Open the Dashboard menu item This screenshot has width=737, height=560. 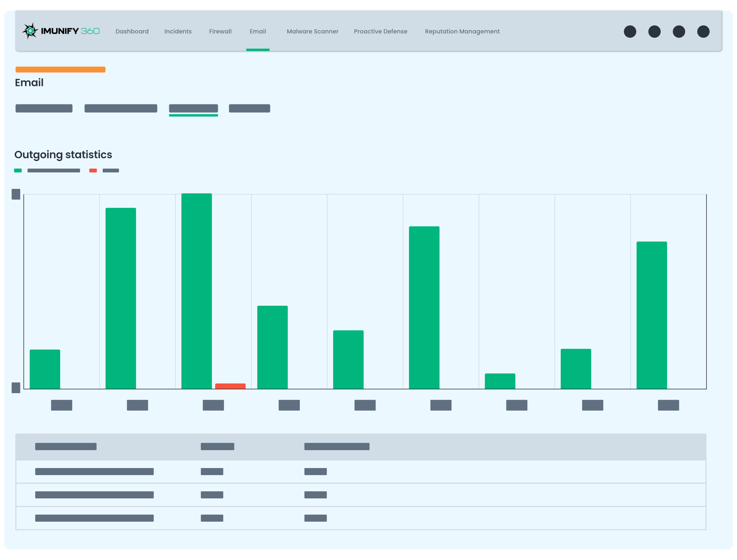point(132,31)
